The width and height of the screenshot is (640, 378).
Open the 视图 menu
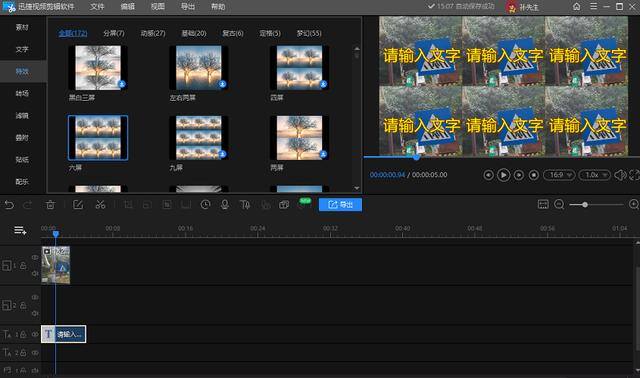pyautogui.click(x=158, y=7)
